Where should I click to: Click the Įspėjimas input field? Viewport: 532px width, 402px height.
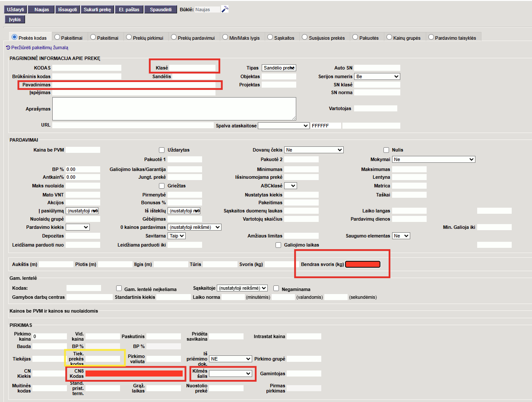click(133, 92)
